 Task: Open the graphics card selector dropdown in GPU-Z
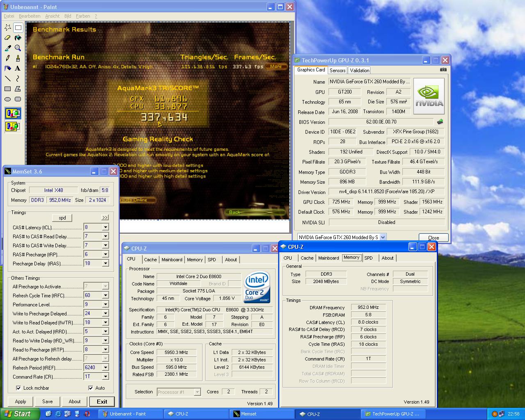point(383,237)
